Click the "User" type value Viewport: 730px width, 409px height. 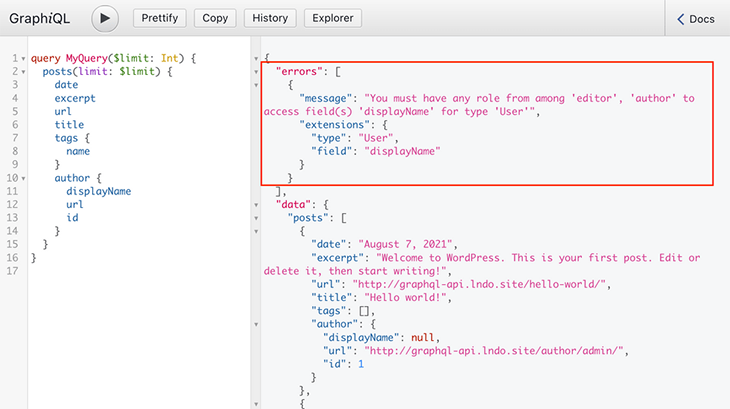click(376, 138)
